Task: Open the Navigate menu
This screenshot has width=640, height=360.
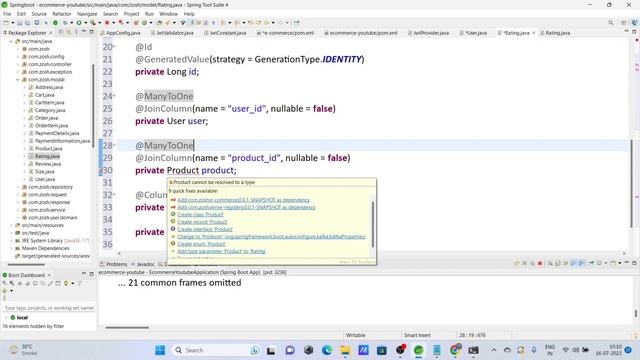Action: pos(87,14)
